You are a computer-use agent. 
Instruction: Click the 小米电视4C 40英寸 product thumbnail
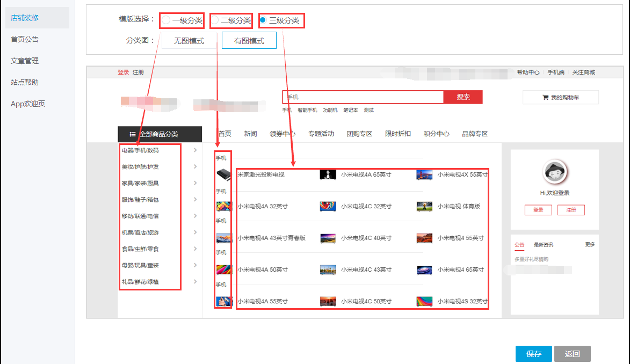[x=328, y=238]
